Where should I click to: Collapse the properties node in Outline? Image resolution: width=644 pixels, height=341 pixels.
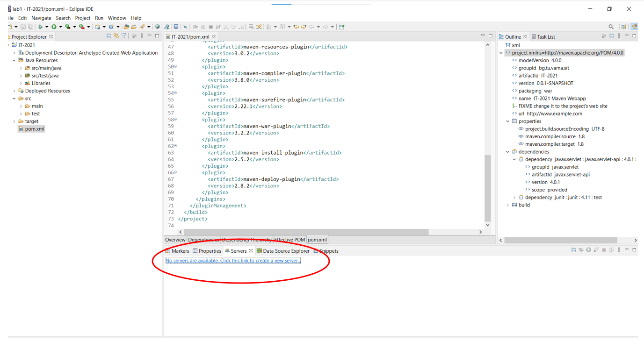507,121
